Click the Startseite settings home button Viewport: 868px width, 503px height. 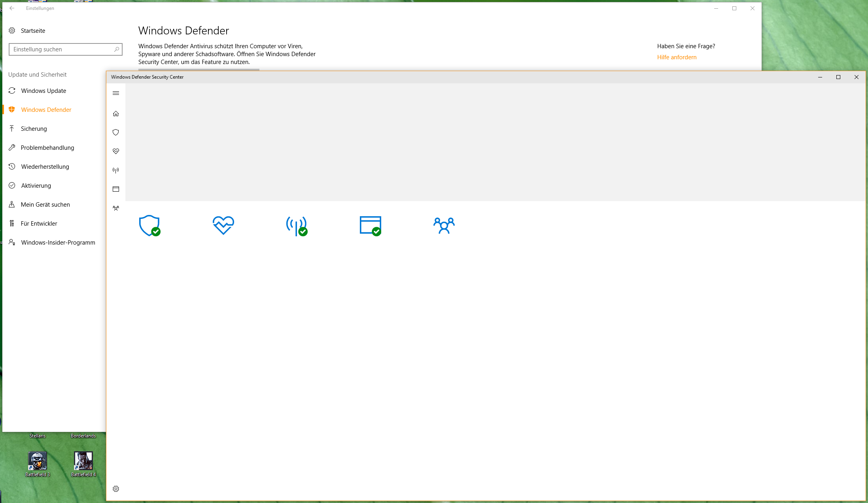click(33, 31)
